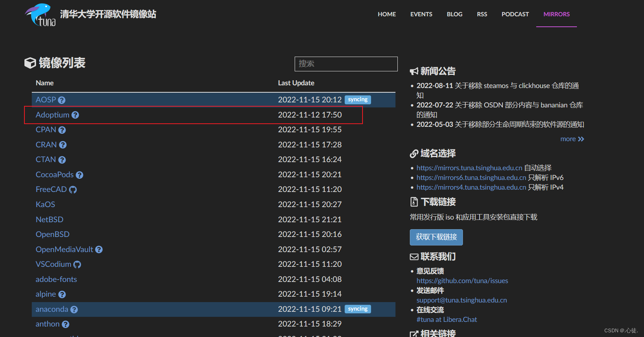Open the OpenBSD mirror link

pos(53,234)
